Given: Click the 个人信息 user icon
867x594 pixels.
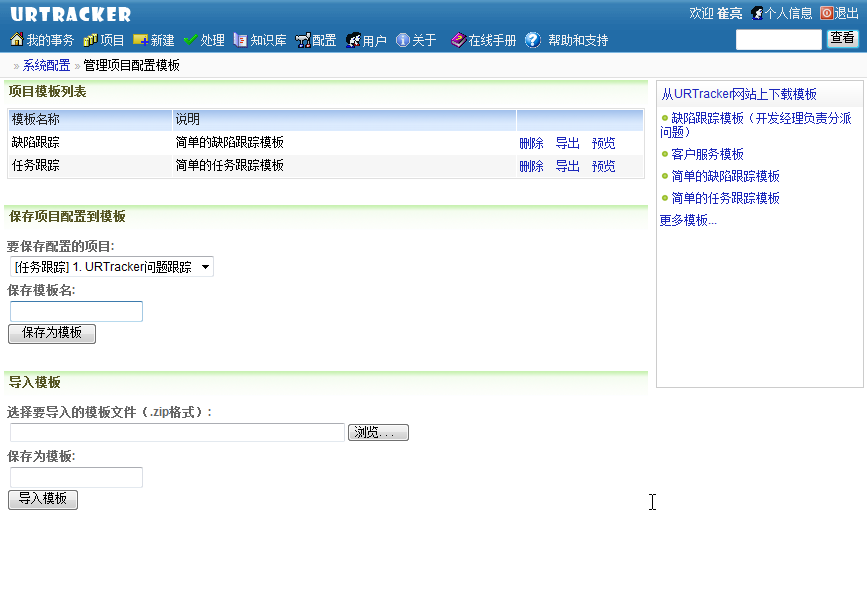Looking at the screenshot, I should pos(757,13).
